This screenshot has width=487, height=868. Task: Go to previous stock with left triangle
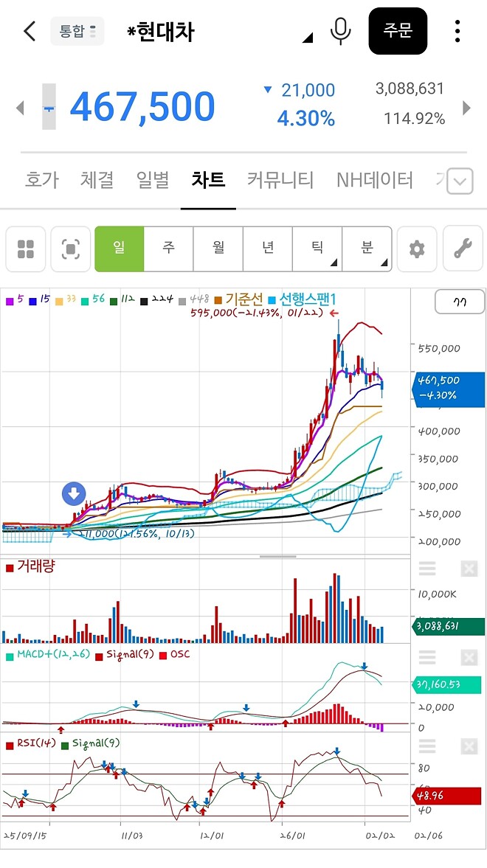21,108
